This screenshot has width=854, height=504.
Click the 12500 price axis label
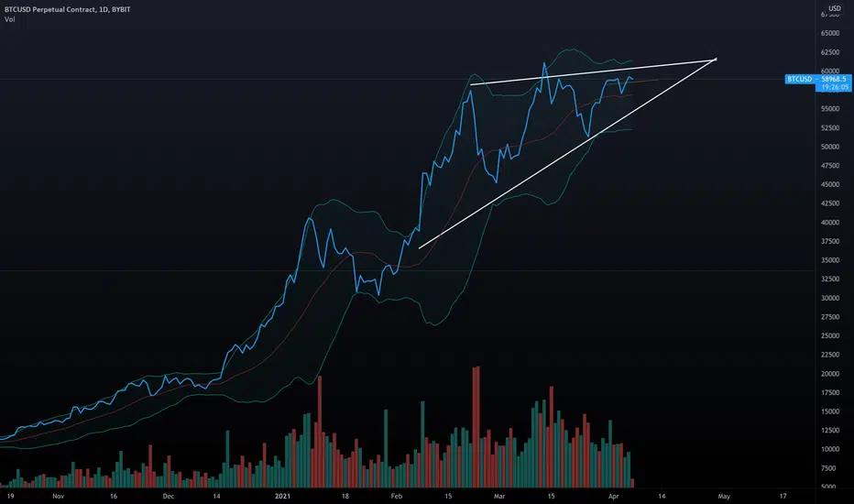pyautogui.click(x=830, y=431)
